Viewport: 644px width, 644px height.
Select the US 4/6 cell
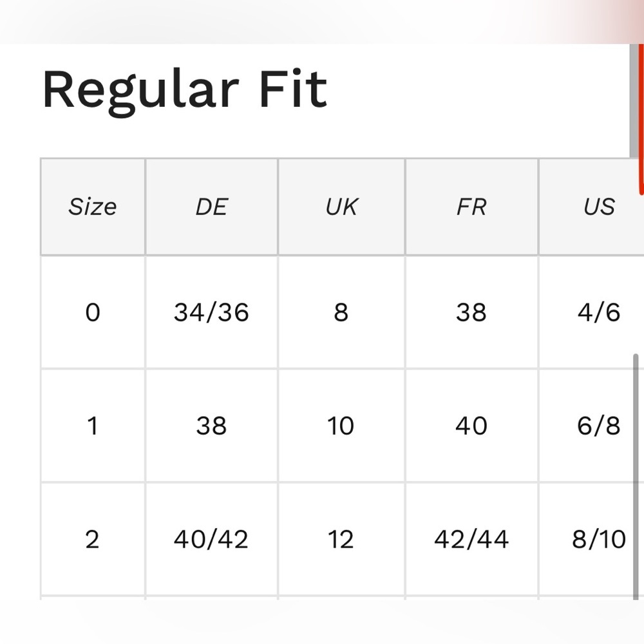pyautogui.click(x=599, y=313)
